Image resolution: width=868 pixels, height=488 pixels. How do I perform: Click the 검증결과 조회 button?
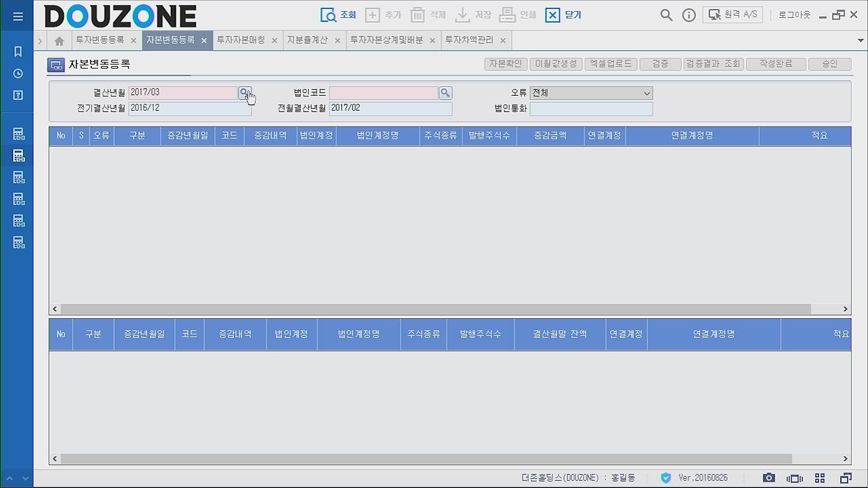point(713,64)
